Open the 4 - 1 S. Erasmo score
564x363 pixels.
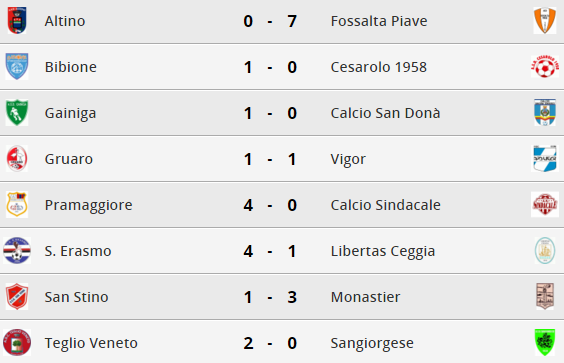click(x=270, y=251)
